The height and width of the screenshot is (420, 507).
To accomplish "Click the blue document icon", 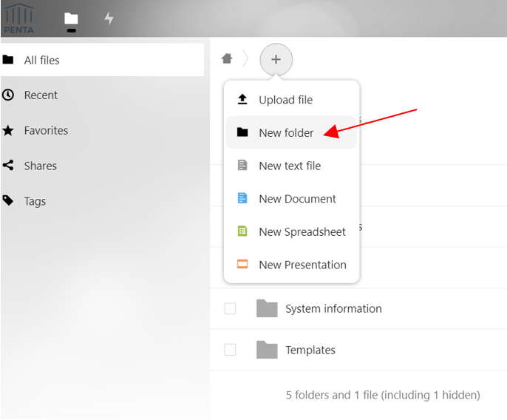I will (242, 198).
